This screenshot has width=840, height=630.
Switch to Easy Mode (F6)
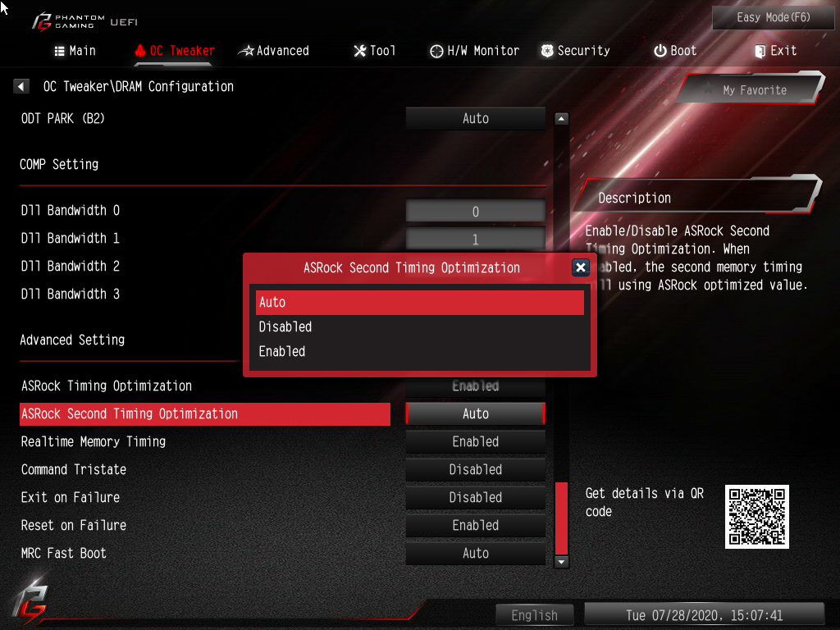[773, 18]
